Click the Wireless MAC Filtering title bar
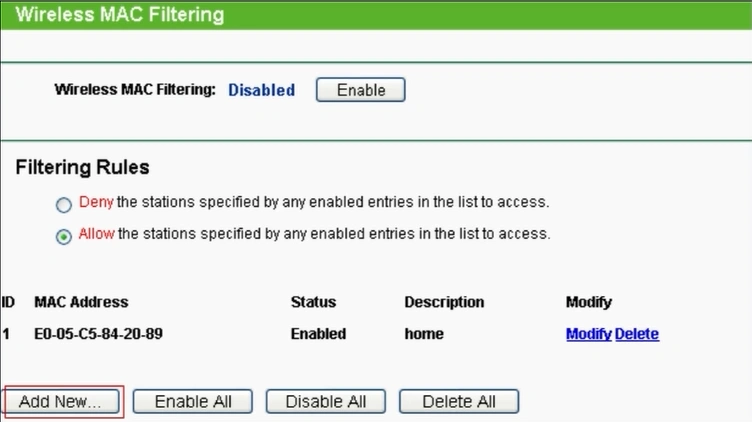 click(x=120, y=15)
